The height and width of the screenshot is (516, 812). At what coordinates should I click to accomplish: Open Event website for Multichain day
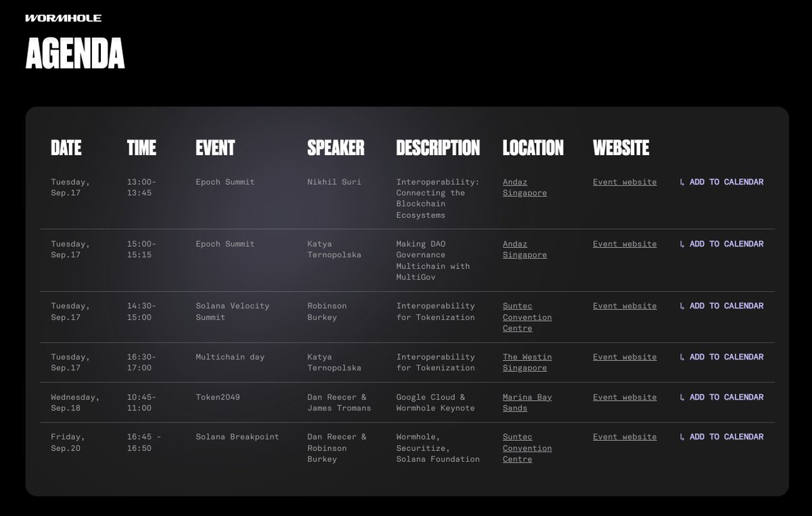pos(625,357)
